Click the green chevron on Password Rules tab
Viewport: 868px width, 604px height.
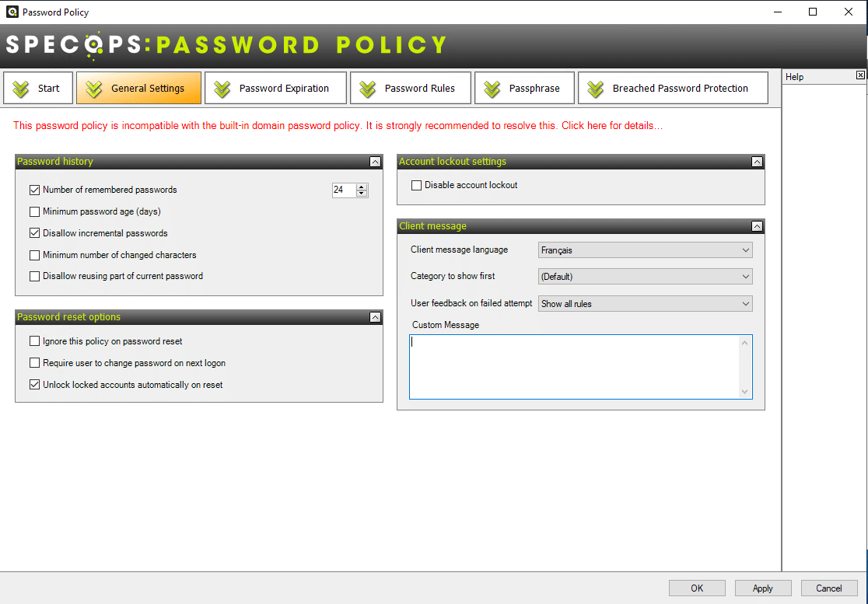(x=366, y=88)
